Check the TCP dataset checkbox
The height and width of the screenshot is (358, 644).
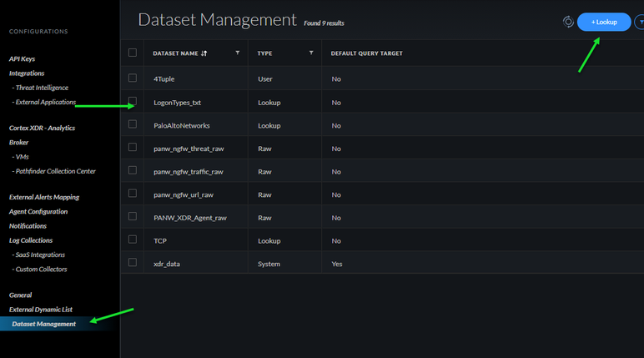[x=133, y=240]
